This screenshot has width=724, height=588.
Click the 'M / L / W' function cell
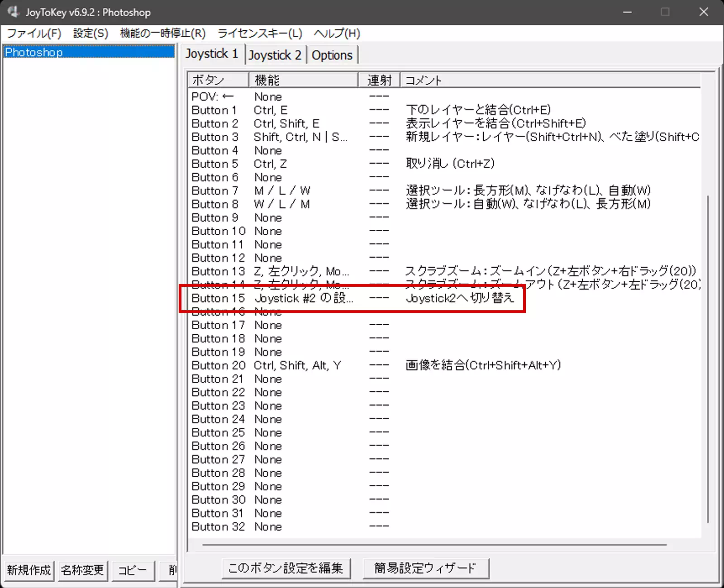282,191
